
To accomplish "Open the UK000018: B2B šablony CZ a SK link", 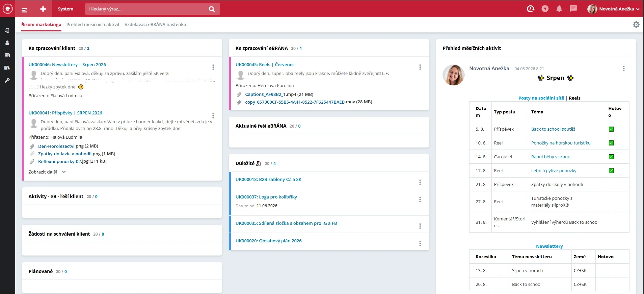I will [x=268, y=179].
